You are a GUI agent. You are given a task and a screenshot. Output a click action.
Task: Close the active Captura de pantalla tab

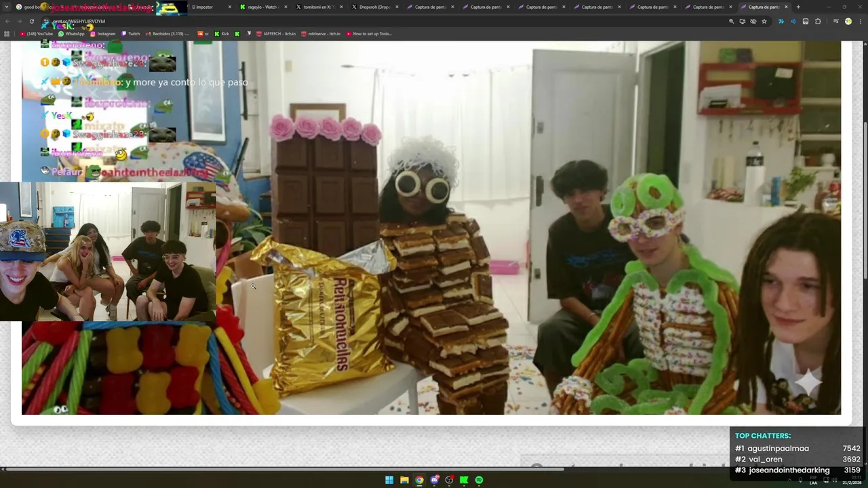click(786, 7)
